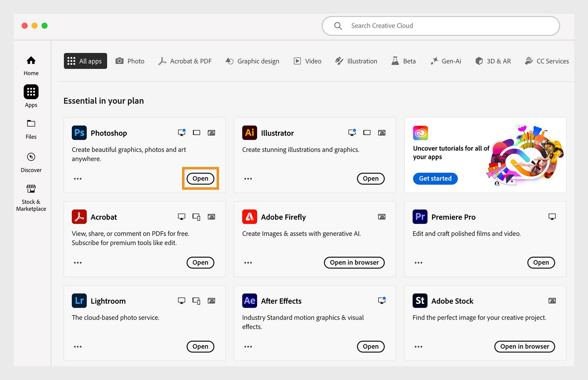Switch to the Acrobat & PDF tab

(185, 61)
